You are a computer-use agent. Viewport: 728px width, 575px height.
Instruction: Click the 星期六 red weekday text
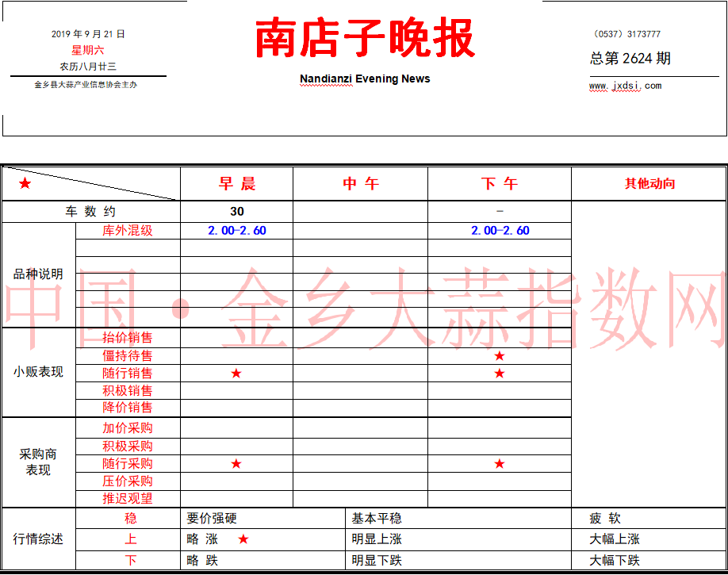point(88,50)
